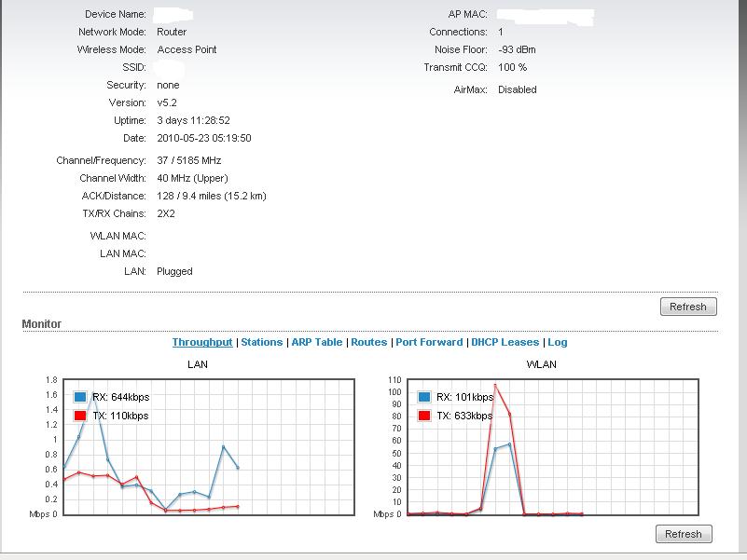747x560 pixels.
Task: Click the Noise Floor -93 dBm value
Action: click(517, 49)
